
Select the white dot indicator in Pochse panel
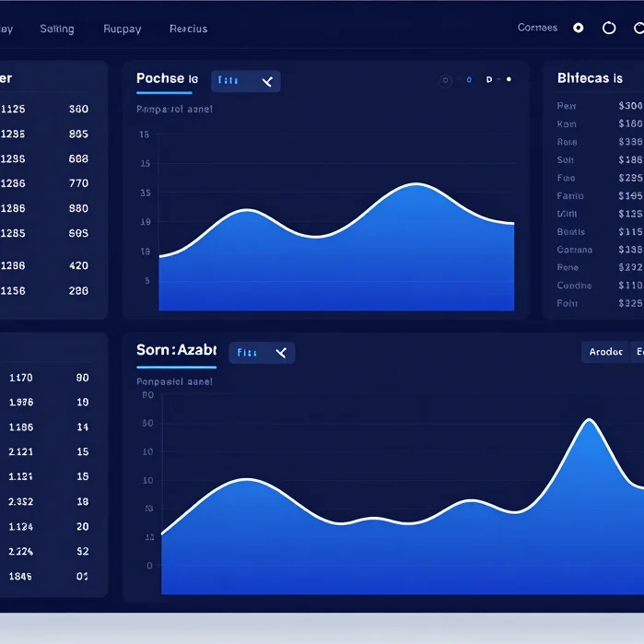[509, 79]
